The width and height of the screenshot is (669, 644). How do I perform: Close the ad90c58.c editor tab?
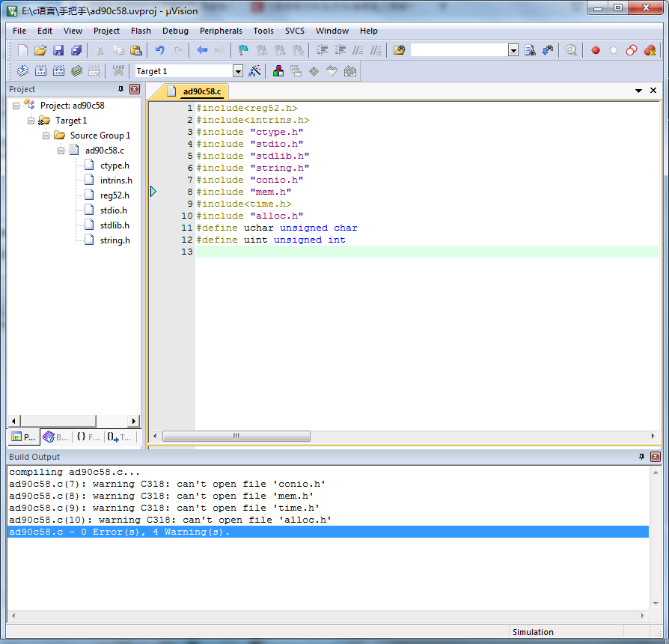653,91
